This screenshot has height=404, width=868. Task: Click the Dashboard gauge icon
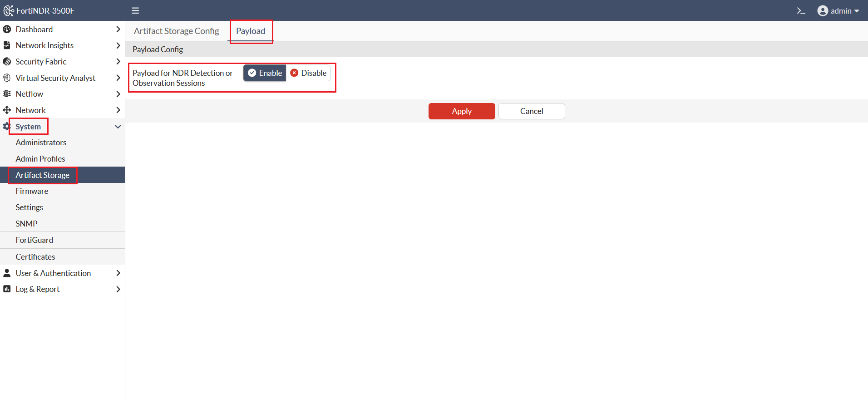(7, 29)
